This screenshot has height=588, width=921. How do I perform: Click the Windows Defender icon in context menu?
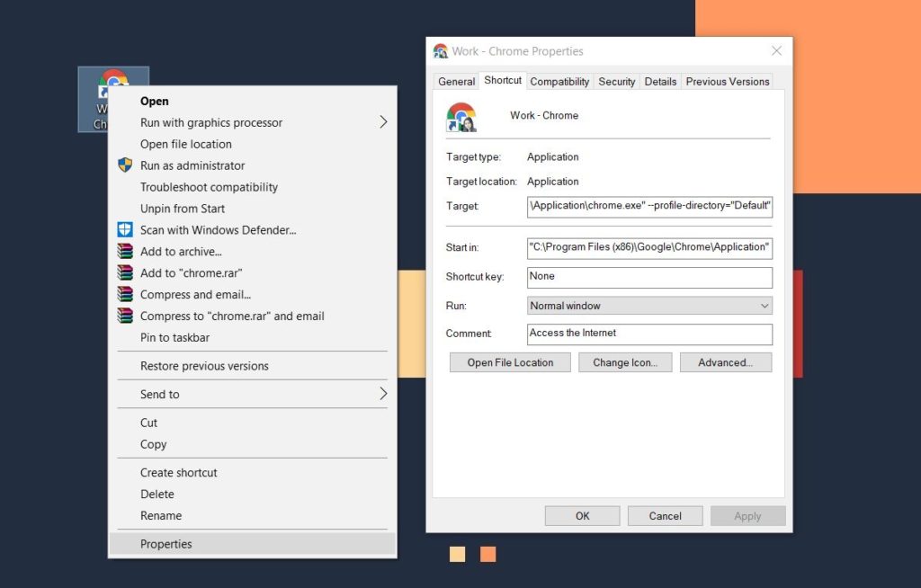(125, 230)
